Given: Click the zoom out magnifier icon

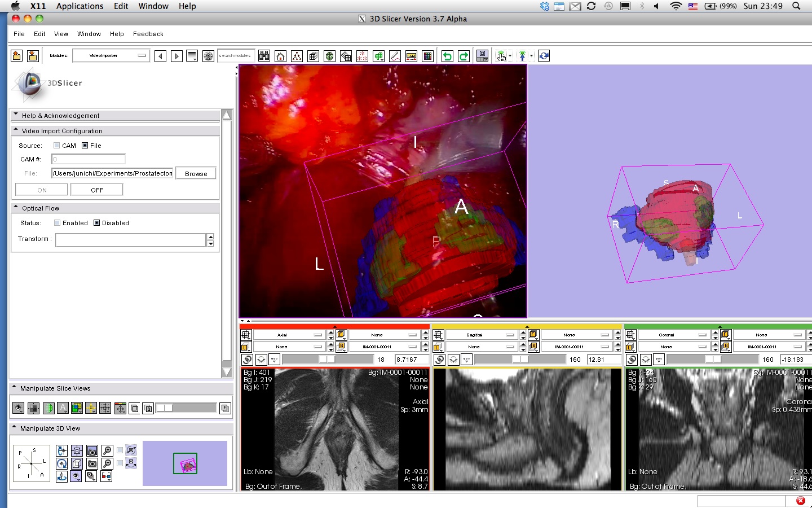Looking at the screenshot, I should click(x=107, y=463).
